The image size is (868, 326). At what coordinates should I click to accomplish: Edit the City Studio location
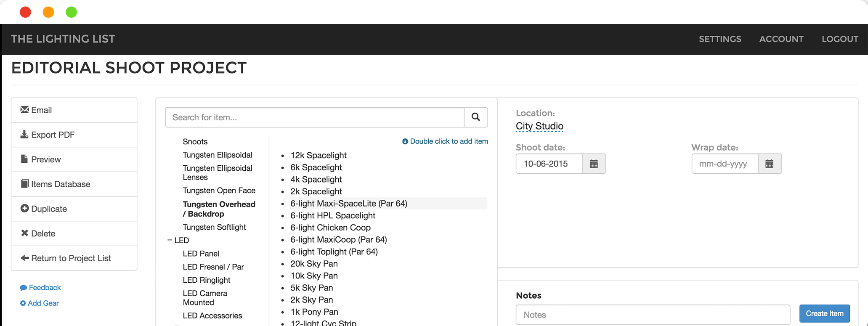coord(539,126)
